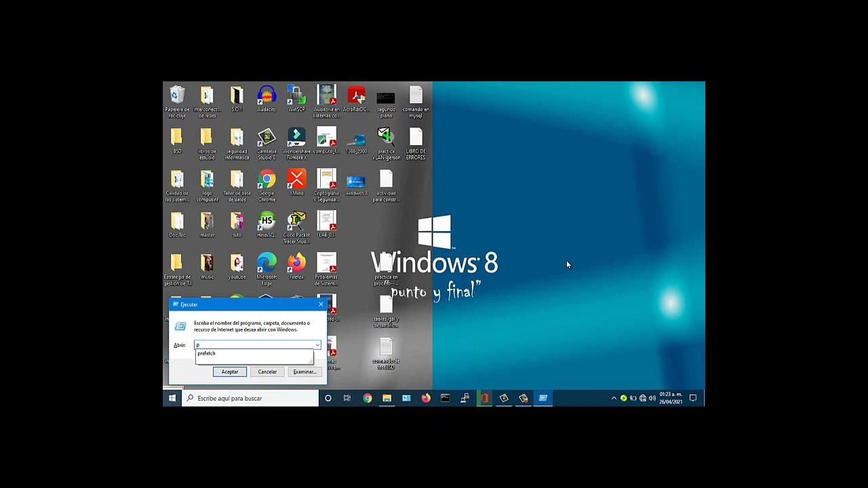The width and height of the screenshot is (868, 488).
Task: Select the S.O.1 folder on desktop
Action: point(237,99)
